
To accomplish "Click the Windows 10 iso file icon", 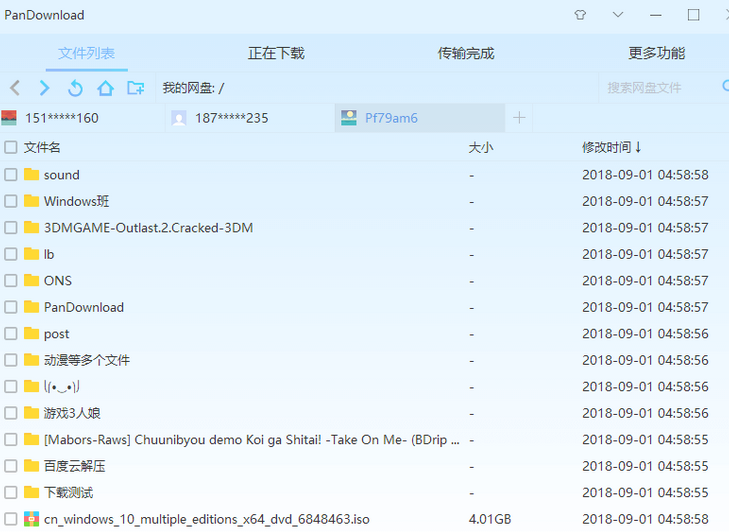I will point(31,519).
